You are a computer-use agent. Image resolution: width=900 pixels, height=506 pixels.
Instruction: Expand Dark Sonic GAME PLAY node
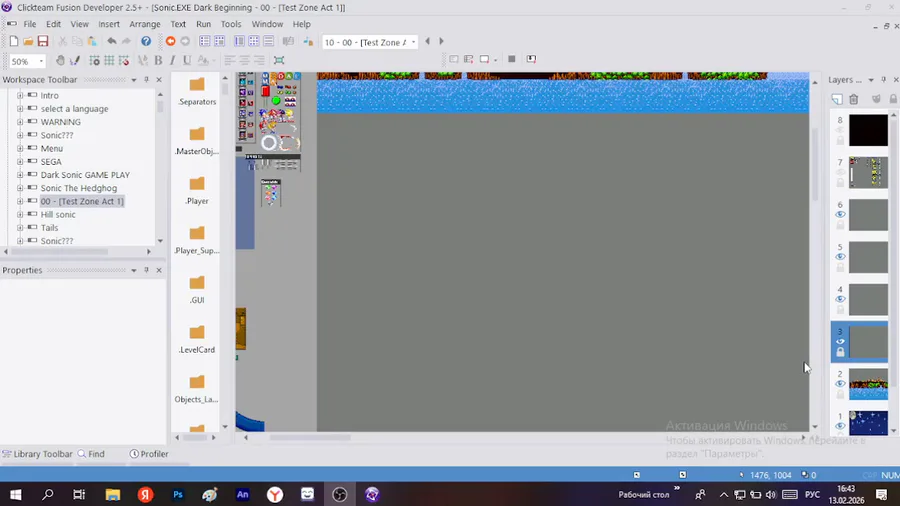tap(20, 174)
